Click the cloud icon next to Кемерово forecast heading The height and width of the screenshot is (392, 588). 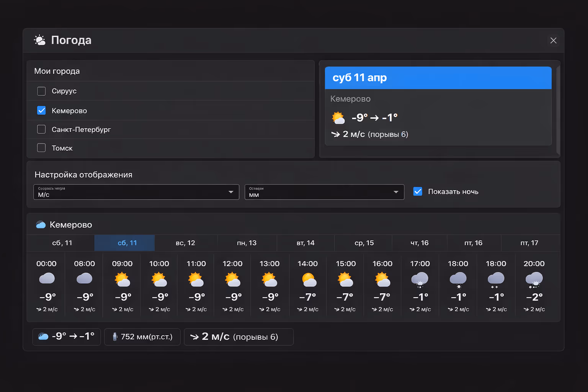tap(41, 225)
